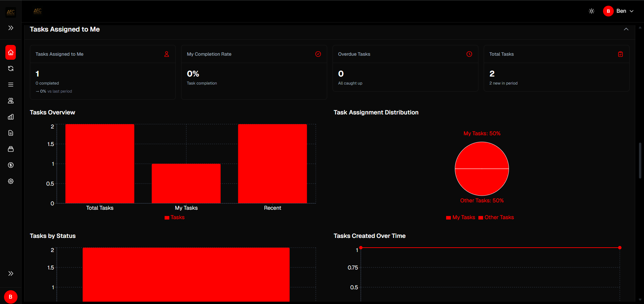The image size is (644, 304).
Task: Click checkmark icon on Completion Rate card
Action: point(318,54)
